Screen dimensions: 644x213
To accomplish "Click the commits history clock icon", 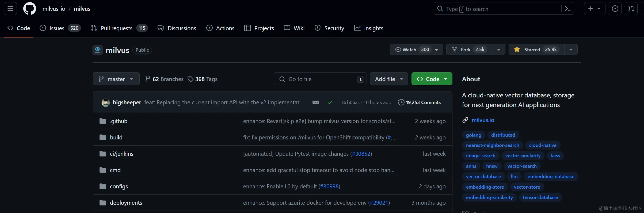I will 401,102.
